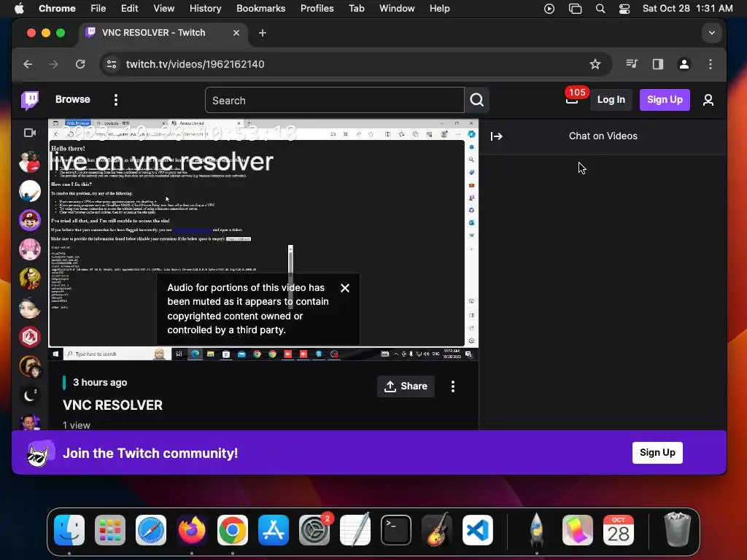Viewport: 747px width, 560px height.
Task: Dismiss the muted audio notice
Action: click(x=345, y=288)
